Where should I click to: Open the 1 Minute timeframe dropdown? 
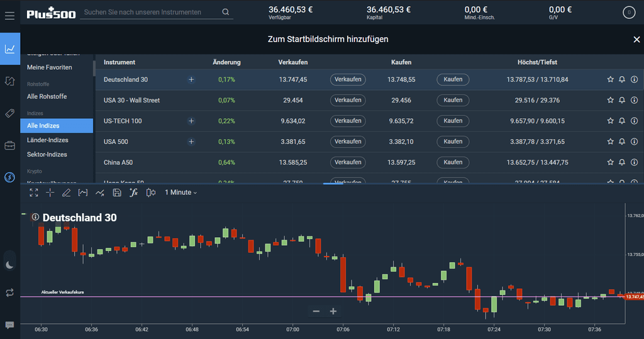[180, 192]
